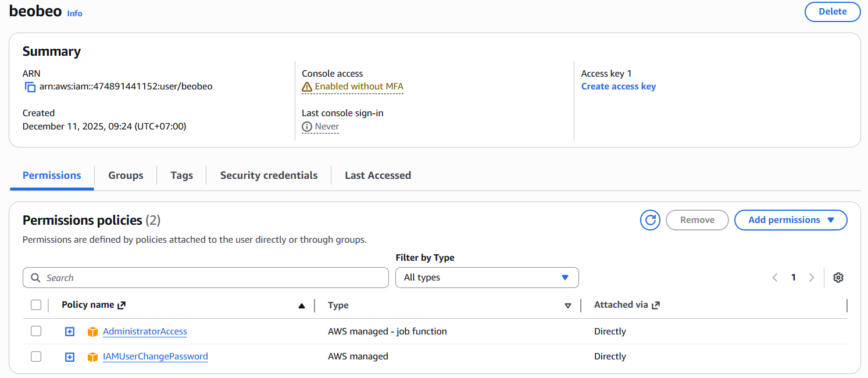Toggle the select-all policies checkbox
The height and width of the screenshot is (378, 868).
[x=36, y=305]
